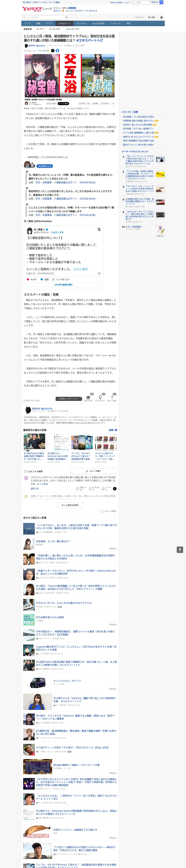The image size is (186, 868).
Task: Play the embedded video
Action: tap(69, 72)
